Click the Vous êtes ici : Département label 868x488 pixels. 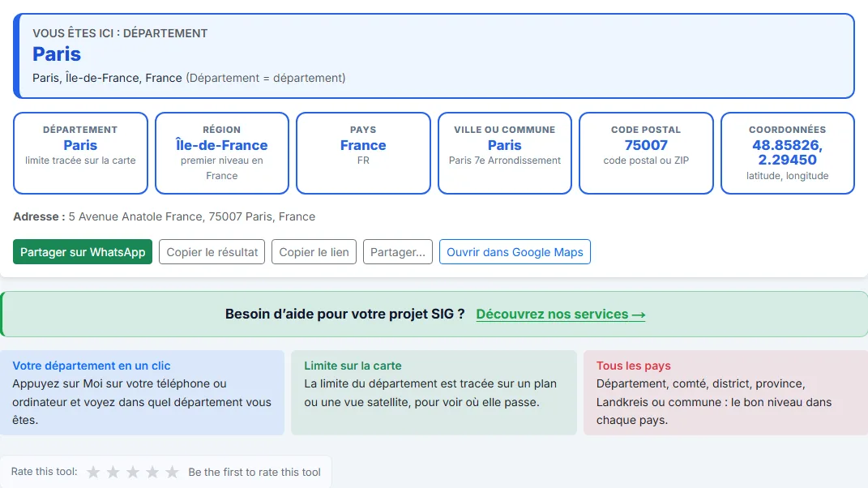tap(120, 33)
